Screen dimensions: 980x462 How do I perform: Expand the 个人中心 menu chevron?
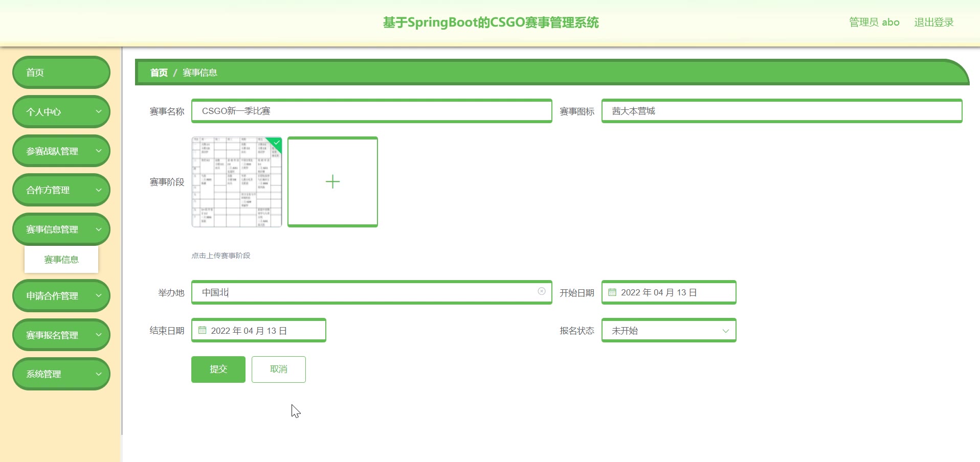coord(99,111)
